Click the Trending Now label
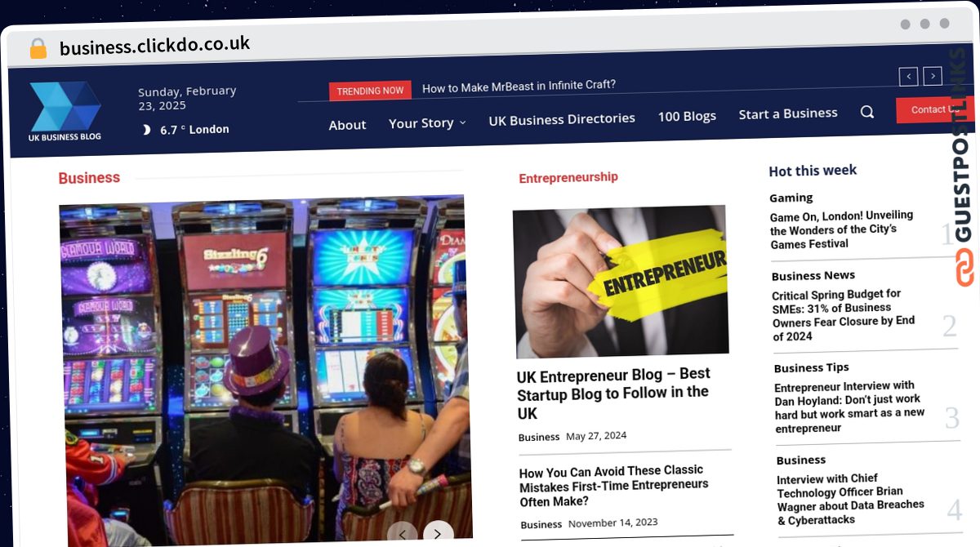 coord(370,91)
